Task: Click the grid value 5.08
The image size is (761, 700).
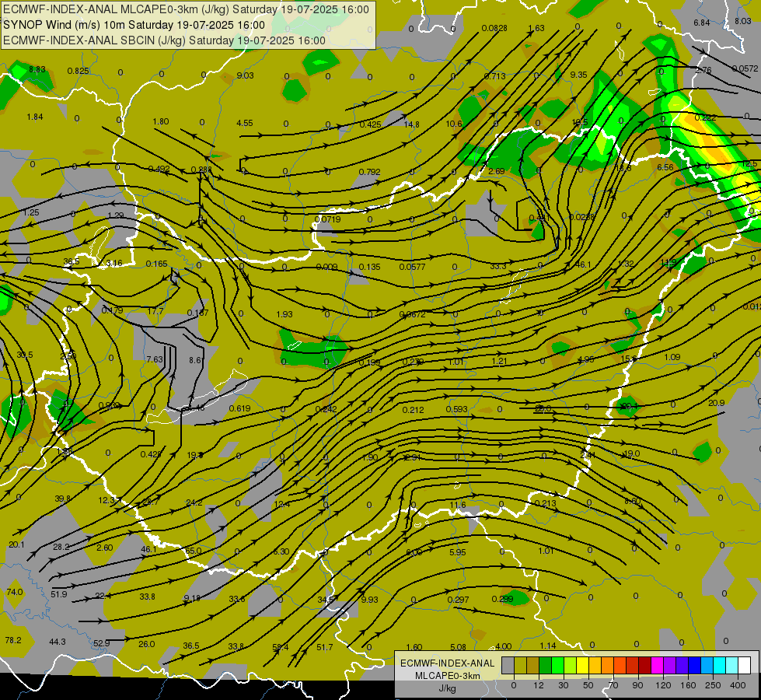Action: (x=458, y=647)
